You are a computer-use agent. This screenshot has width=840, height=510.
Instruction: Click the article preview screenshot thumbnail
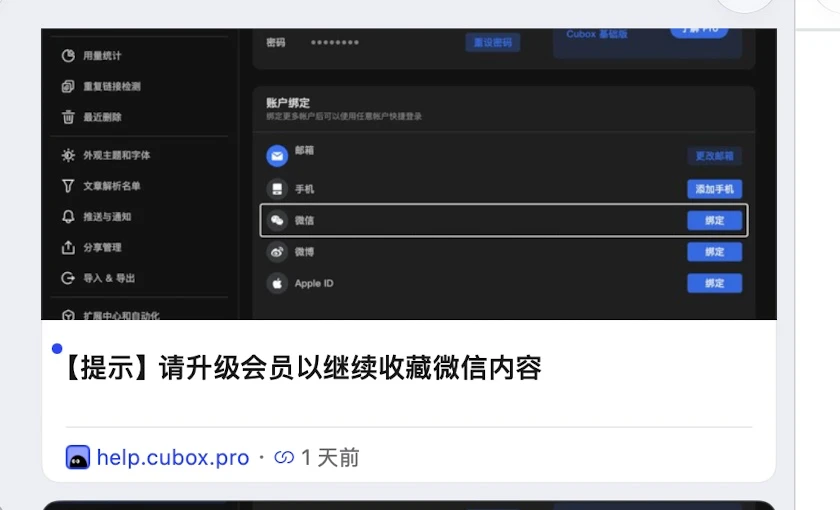tap(409, 174)
